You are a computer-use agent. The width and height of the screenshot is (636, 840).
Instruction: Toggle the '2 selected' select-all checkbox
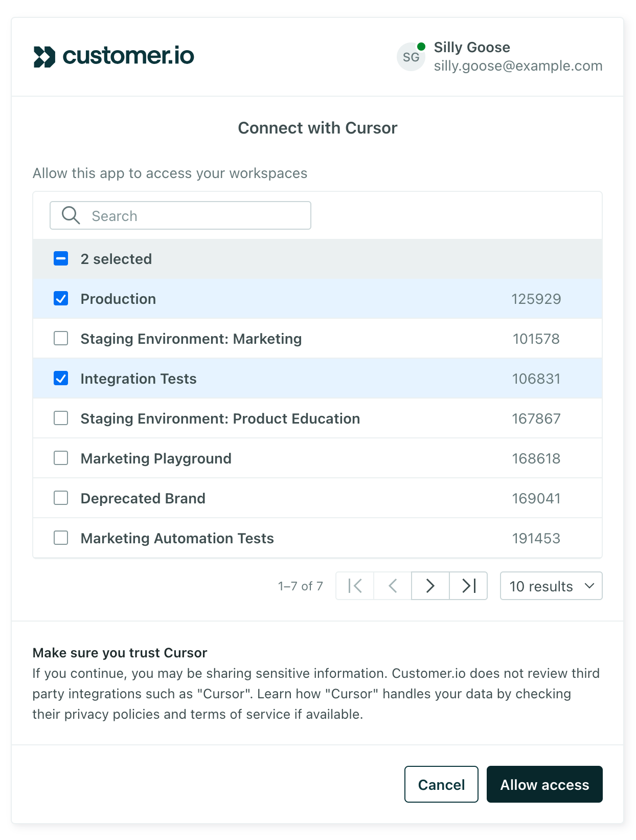61,259
